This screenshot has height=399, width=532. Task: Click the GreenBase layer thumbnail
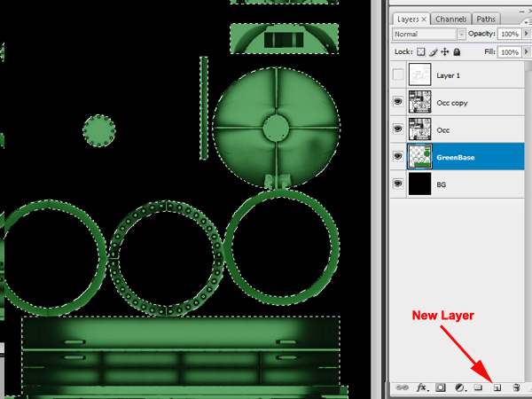[419, 156]
